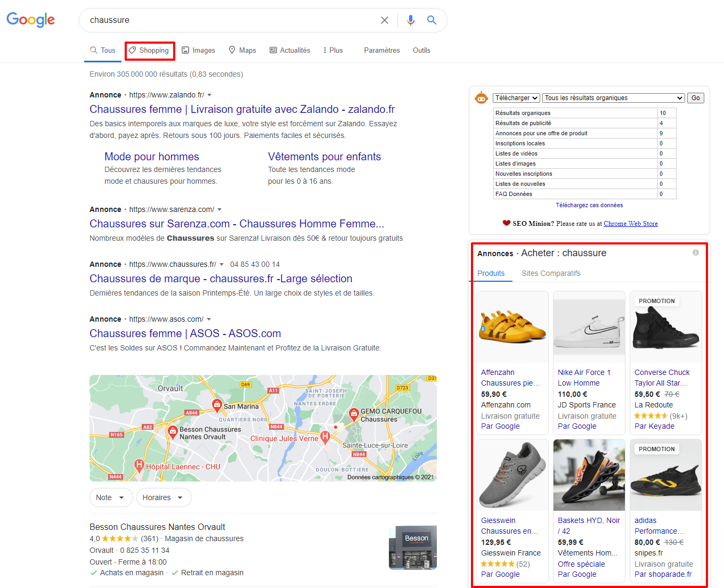Image resolution: width=724 pixels, height=588 pixels.
Task: Select the Sites Comparatifs tab
Action: click(x=551, y=273)
